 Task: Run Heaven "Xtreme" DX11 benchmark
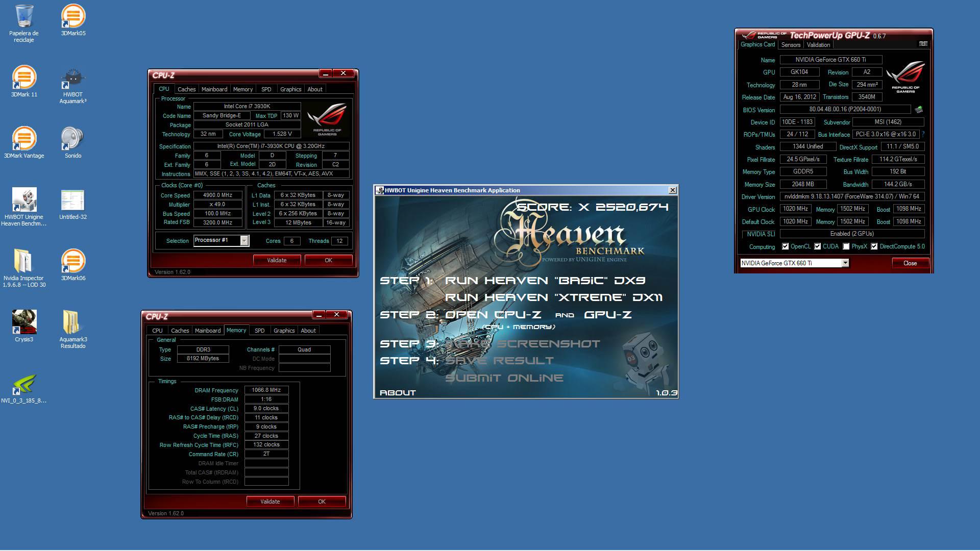(554, 297)
